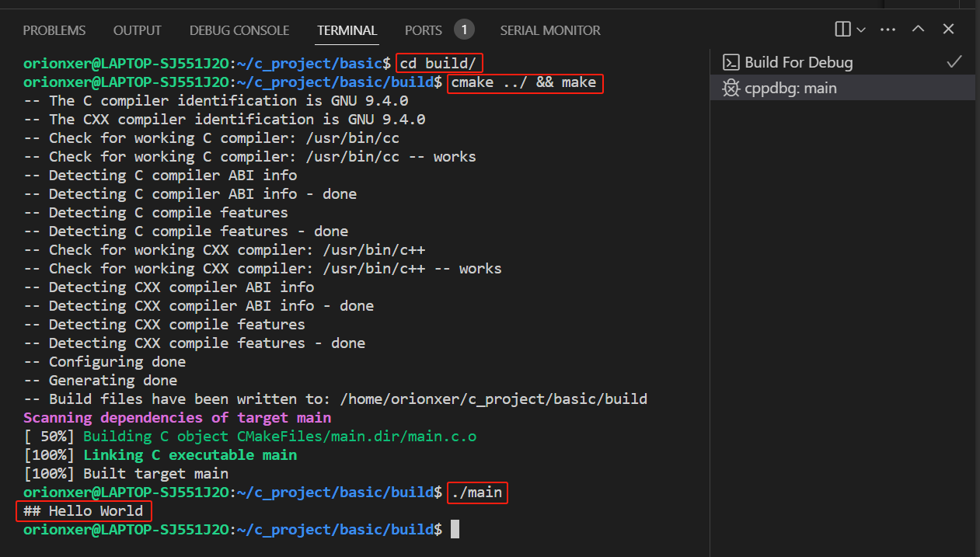Click the '-- Configuring done' line
This screenshot has height=557, width=980.
[x=104, y=362]
